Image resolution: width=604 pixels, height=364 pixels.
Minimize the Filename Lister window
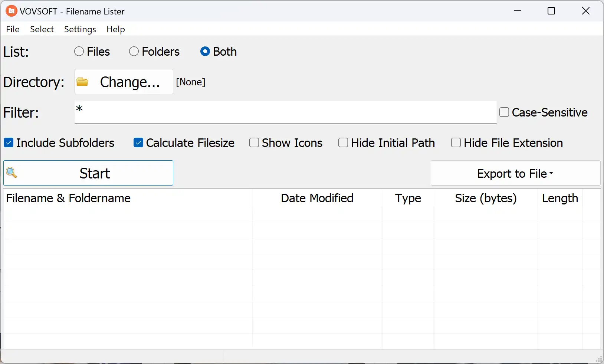point(518,11)
